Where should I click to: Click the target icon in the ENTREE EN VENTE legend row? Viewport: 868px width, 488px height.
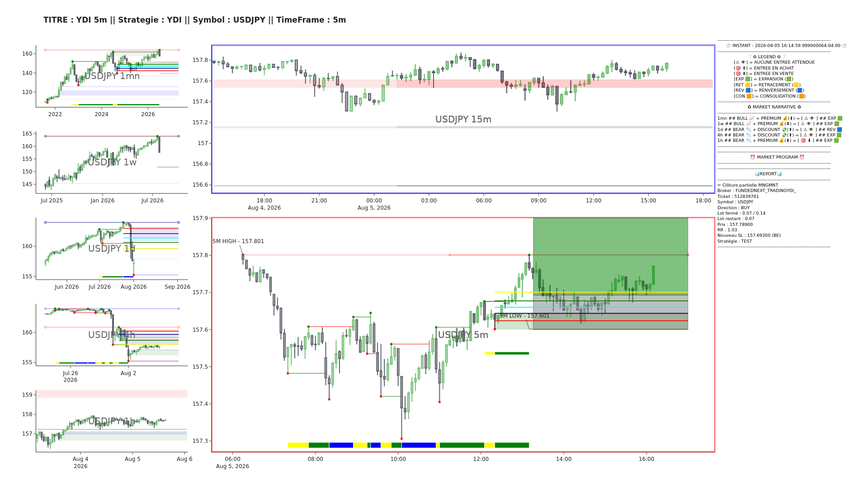pyautogui.click(x=738, y=74)
